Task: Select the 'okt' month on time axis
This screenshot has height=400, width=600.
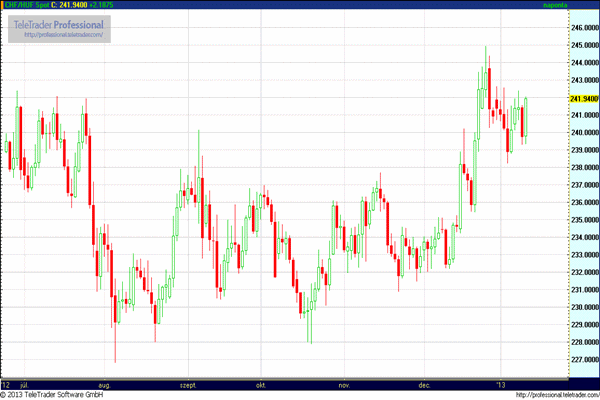Action: (260, 383)
